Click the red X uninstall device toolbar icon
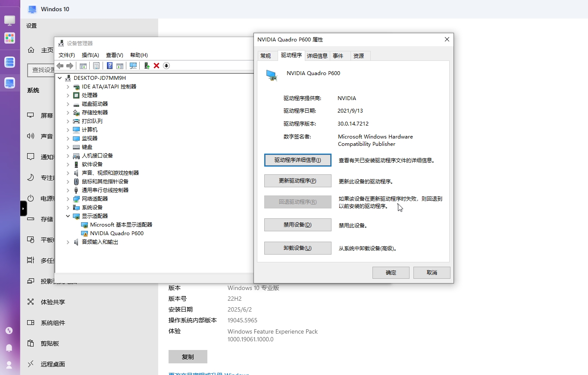The width and height of the screenshot is (588, 375). [x=156, y=66]
